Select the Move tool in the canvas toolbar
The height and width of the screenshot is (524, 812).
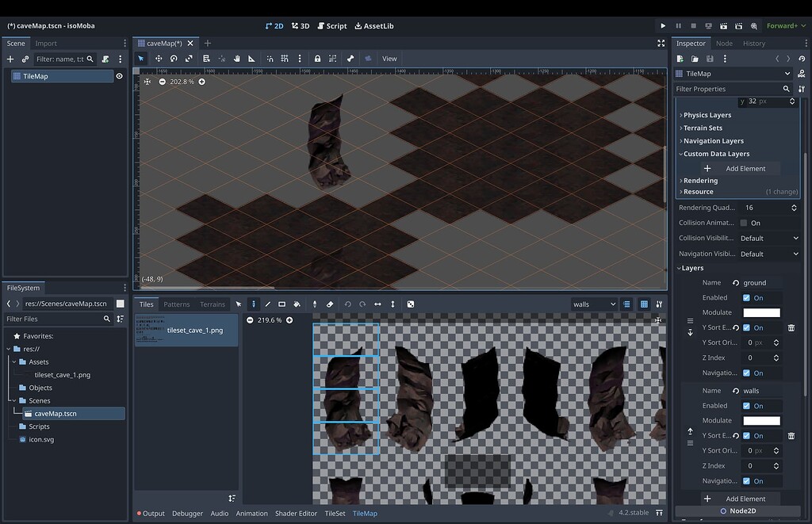coord(159,58)
